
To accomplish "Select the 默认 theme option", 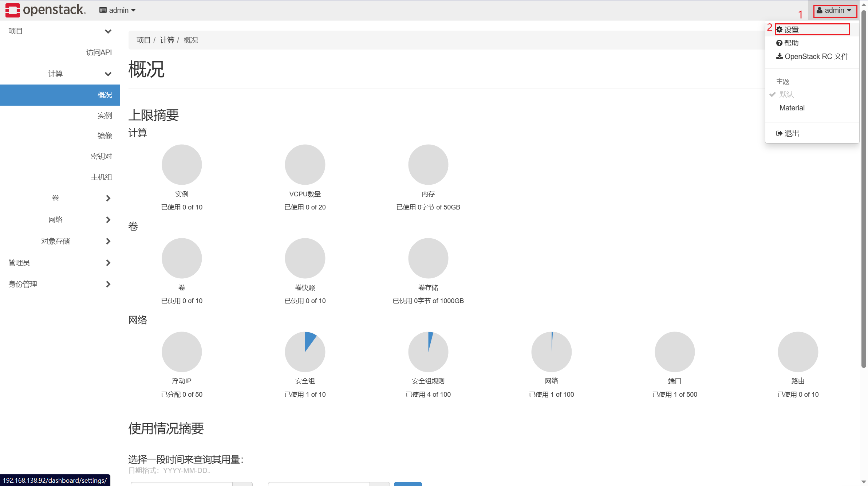I will click(786, 94).
